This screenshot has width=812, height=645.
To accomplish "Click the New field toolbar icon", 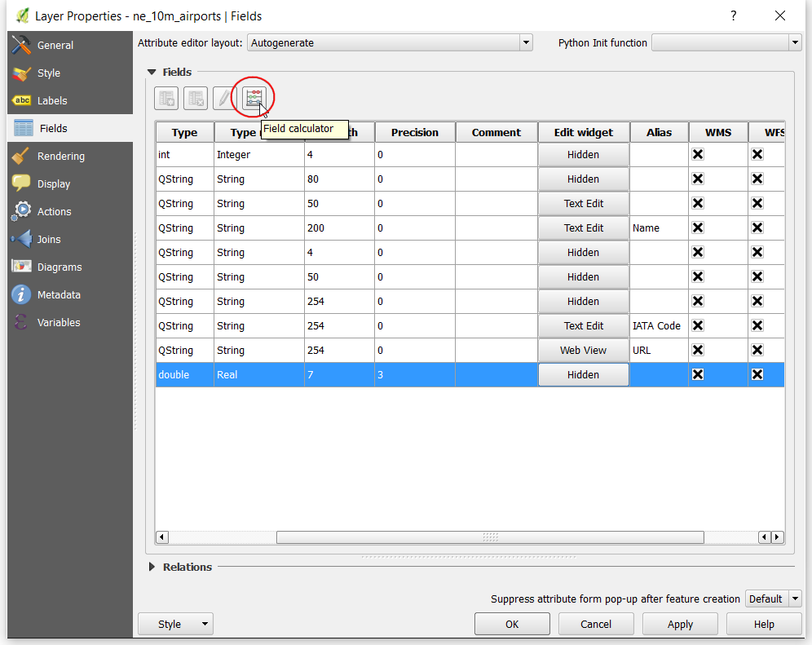I will 166,98.
